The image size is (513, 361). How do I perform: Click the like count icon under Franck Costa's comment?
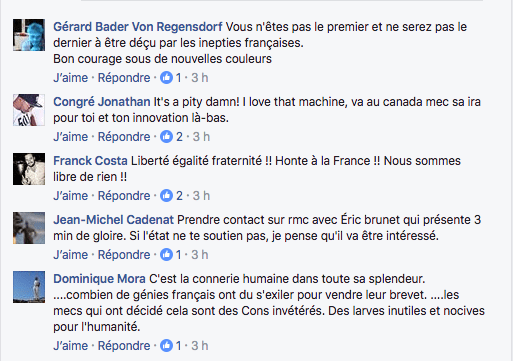(x=166, y=196)
